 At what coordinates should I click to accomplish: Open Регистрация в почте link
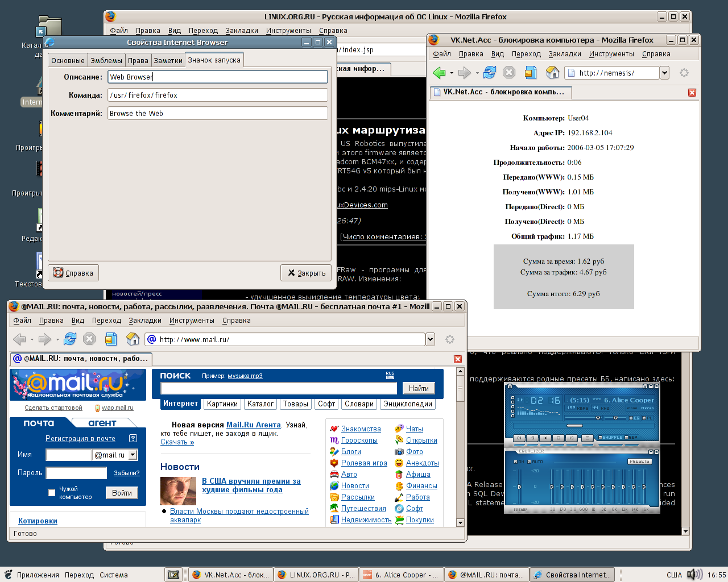[80, 438]
